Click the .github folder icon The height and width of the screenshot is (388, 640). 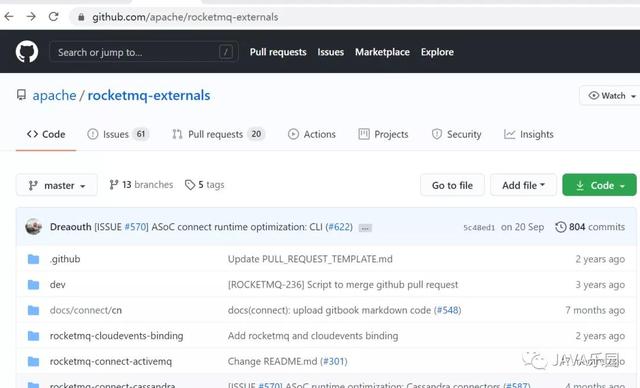click(x=33, y=259)
